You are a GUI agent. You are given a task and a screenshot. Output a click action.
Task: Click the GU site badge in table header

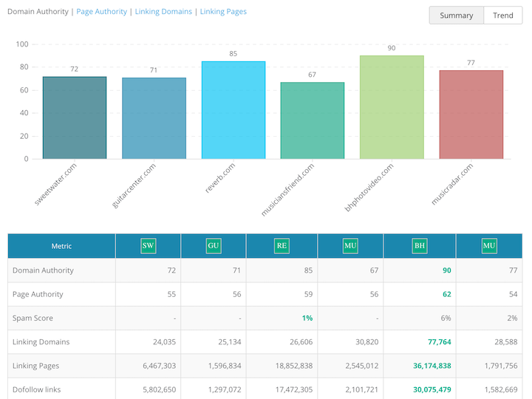214,245
